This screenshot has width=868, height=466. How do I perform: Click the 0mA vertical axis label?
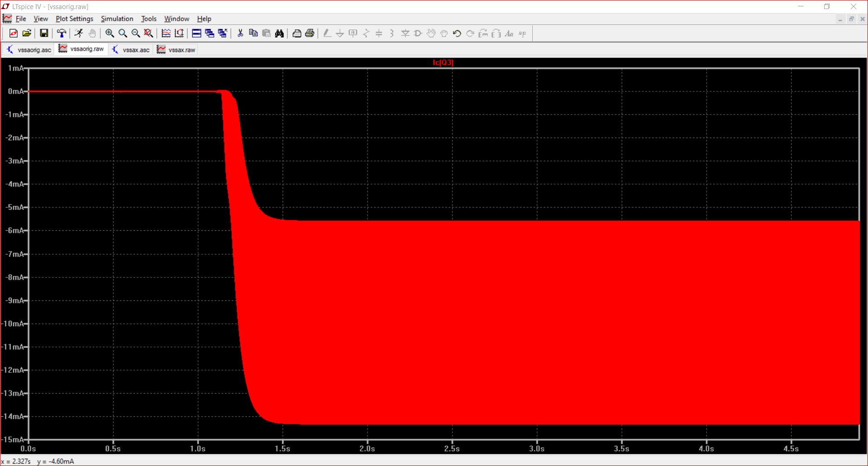(16, 91)
